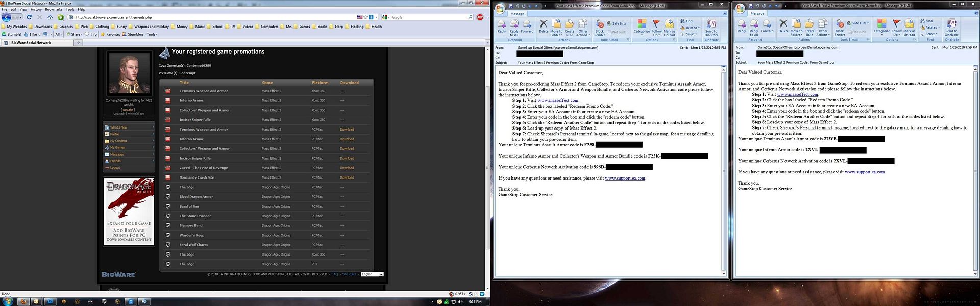Click the Dragon Age Origins ad banner
The image size is (980, 306).
(129, 211)
